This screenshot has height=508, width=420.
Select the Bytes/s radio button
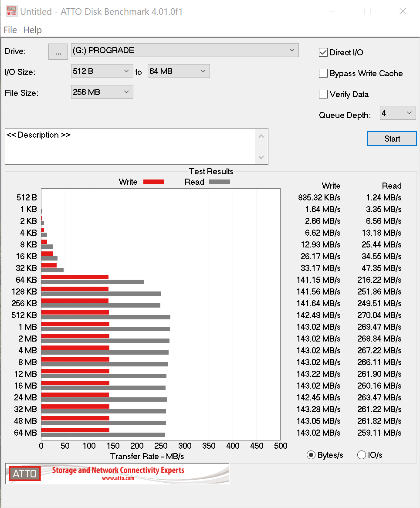311,455
